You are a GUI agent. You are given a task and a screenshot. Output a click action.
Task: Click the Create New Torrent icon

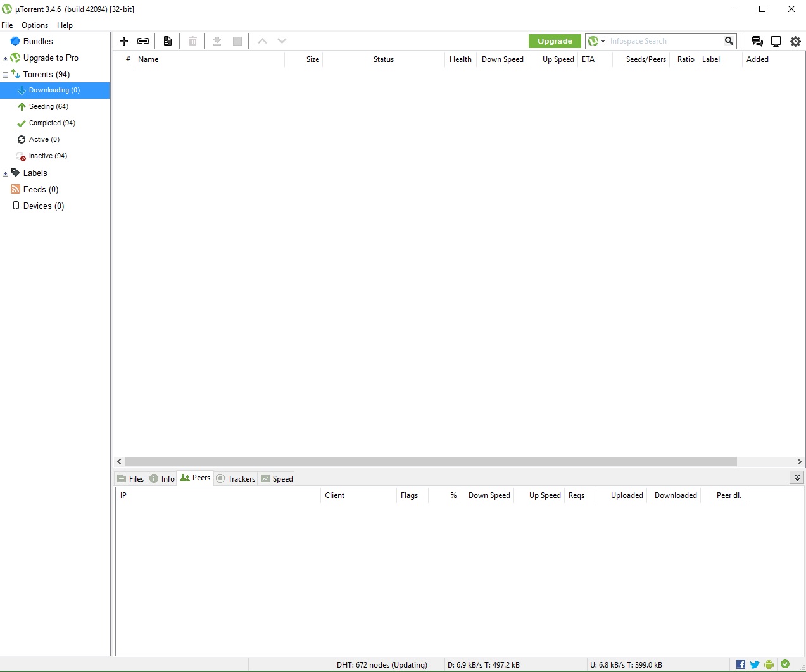168,41
